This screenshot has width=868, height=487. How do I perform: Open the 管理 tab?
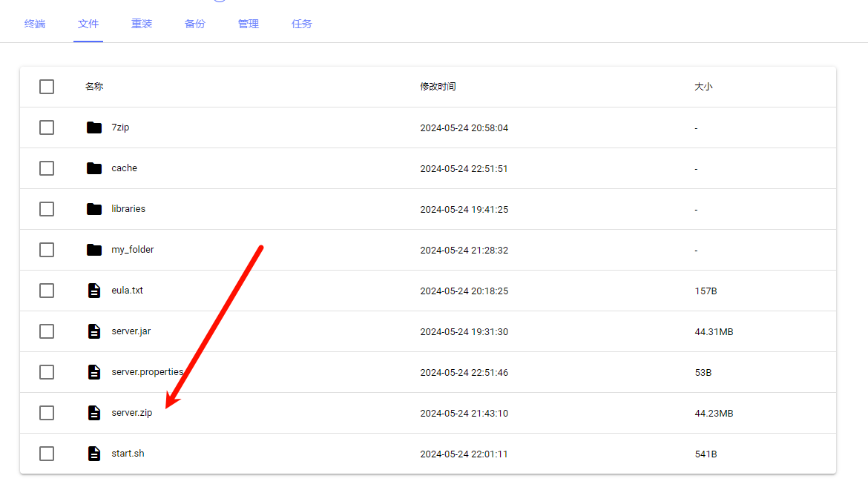click(249, 24)
